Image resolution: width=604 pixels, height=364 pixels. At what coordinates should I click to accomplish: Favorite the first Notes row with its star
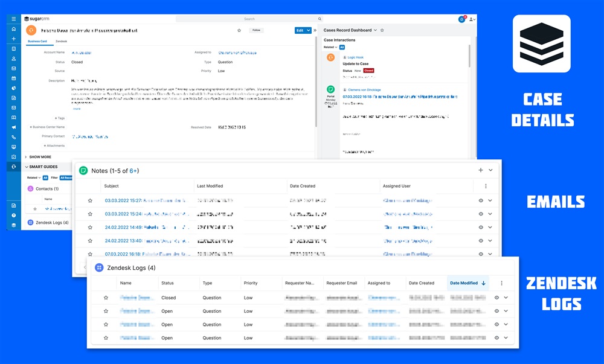(x=90, y=200)
